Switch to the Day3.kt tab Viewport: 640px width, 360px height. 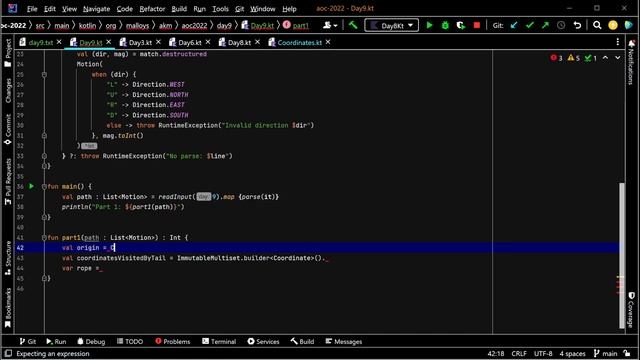[x=140, y=42]
